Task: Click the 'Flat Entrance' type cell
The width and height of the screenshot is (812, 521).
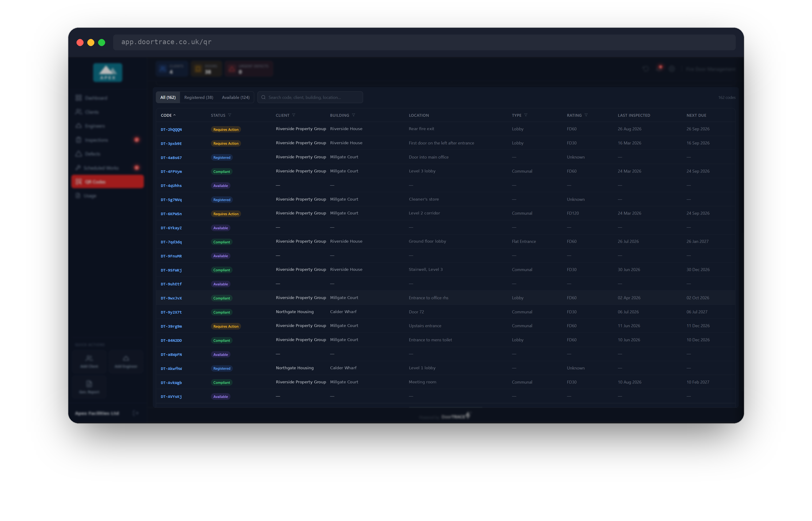Action: (524, 241)
